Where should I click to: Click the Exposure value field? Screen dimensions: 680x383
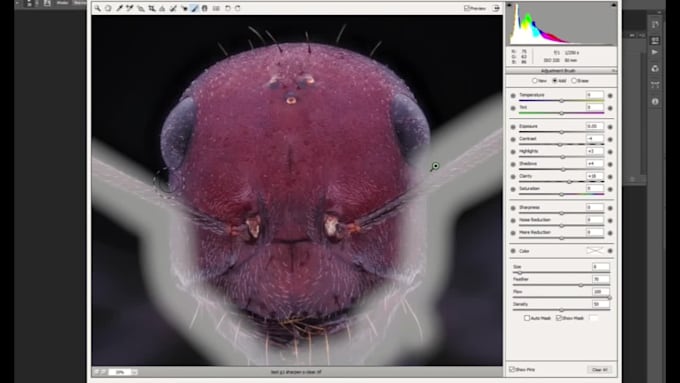(595, 126)
